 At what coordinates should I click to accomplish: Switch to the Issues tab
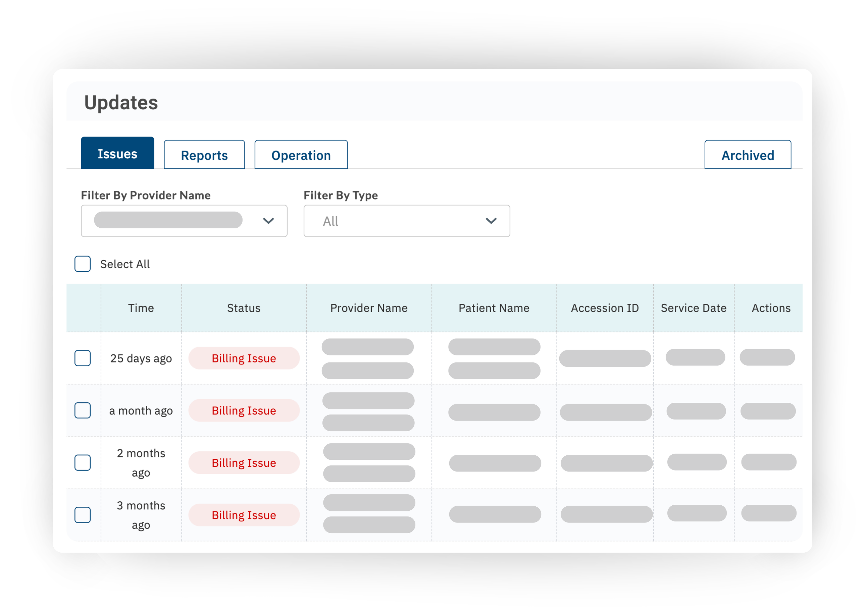(x=117, y=153)
